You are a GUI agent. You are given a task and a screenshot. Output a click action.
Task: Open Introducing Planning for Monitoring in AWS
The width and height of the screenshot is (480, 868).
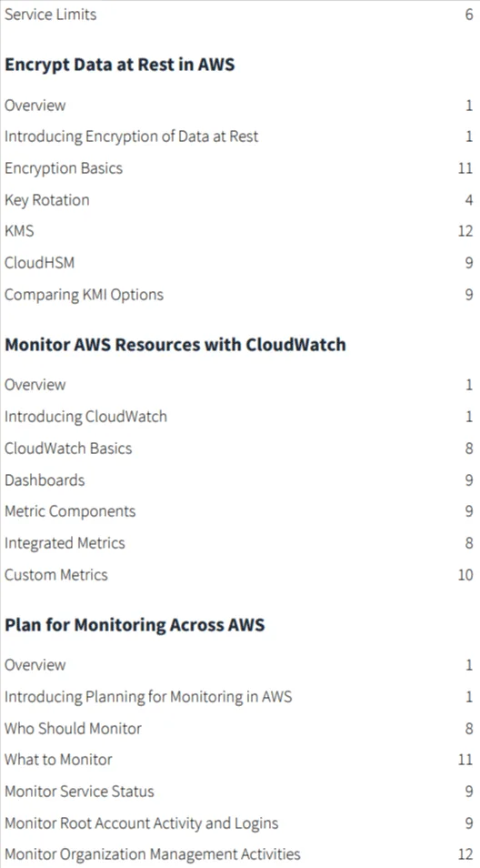coord(148,696)
